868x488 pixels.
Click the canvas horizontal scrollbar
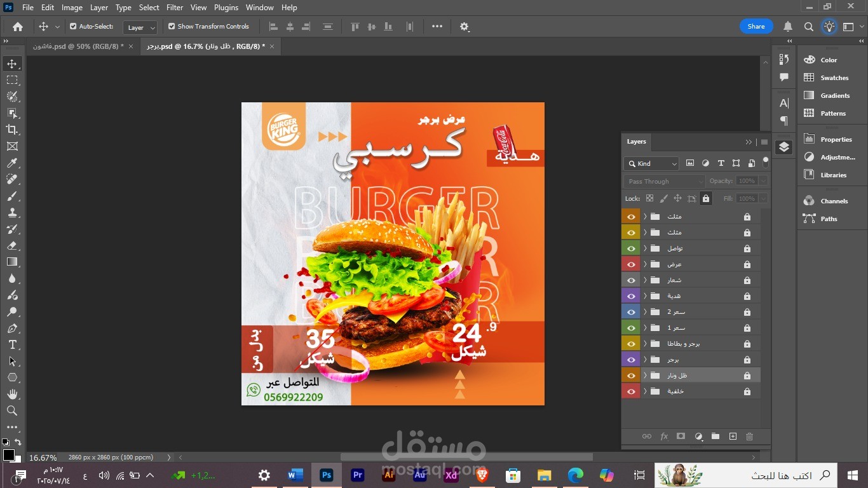tap(466, 457)
